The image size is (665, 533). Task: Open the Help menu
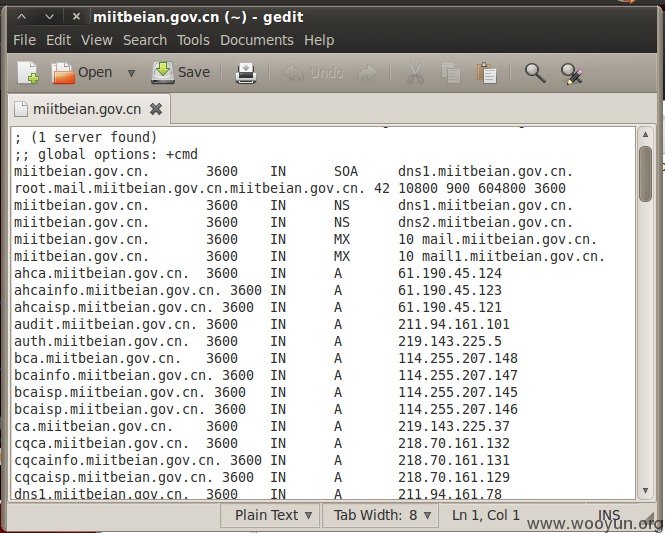pos(319,40)
